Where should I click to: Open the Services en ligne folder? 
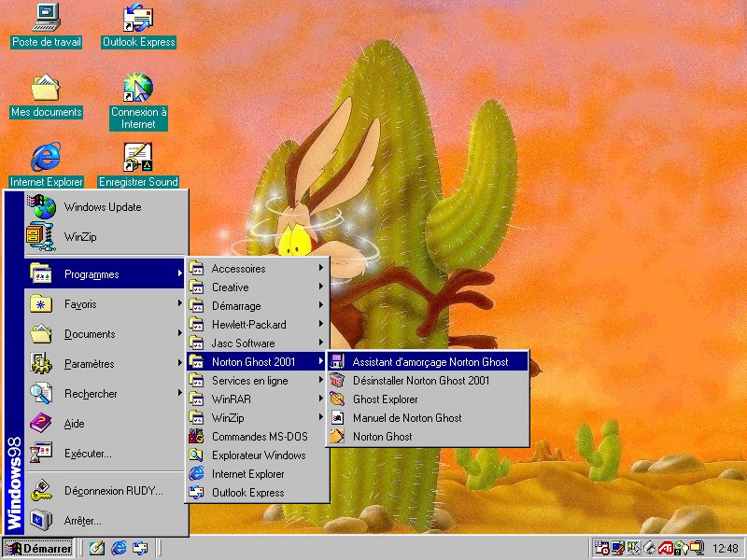point(258,381)
